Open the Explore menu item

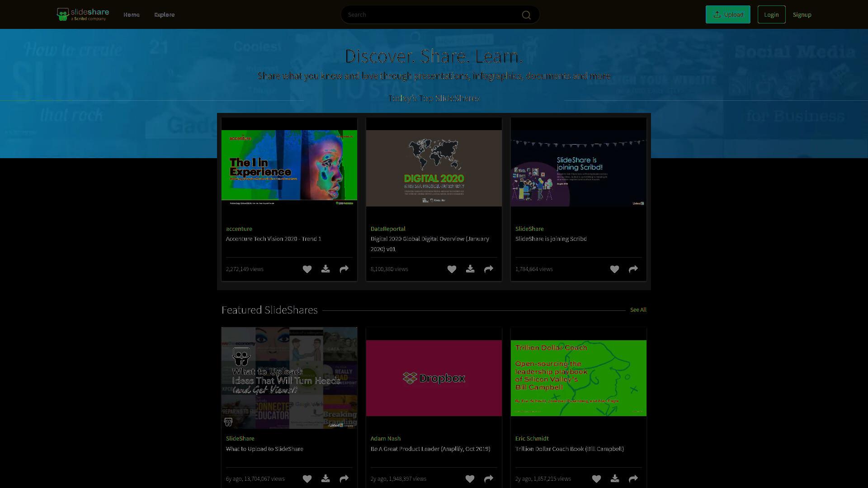pos(165,15)
